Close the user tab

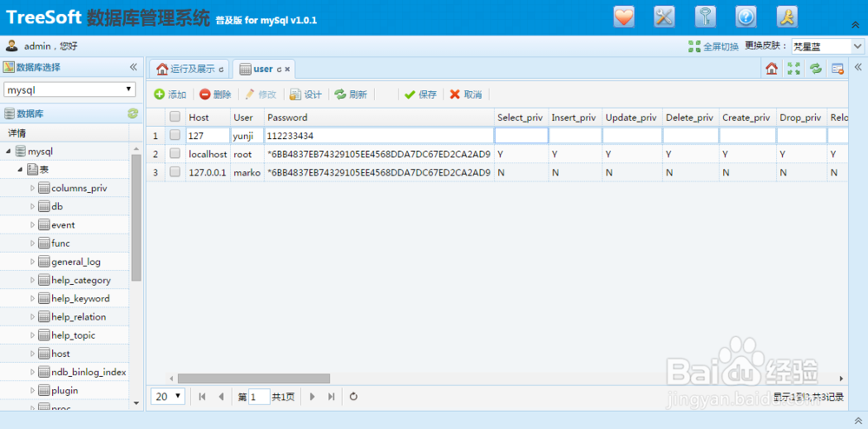coord(287,69)
